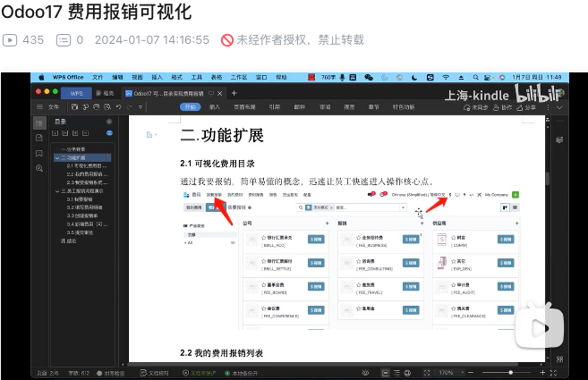Open the Apple menu
588x380 pixels.
[41, 77]
